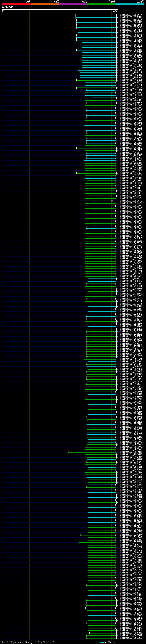
Task: Select the UniRef100_C5Y0F1 label
Action: click(131, 42)
